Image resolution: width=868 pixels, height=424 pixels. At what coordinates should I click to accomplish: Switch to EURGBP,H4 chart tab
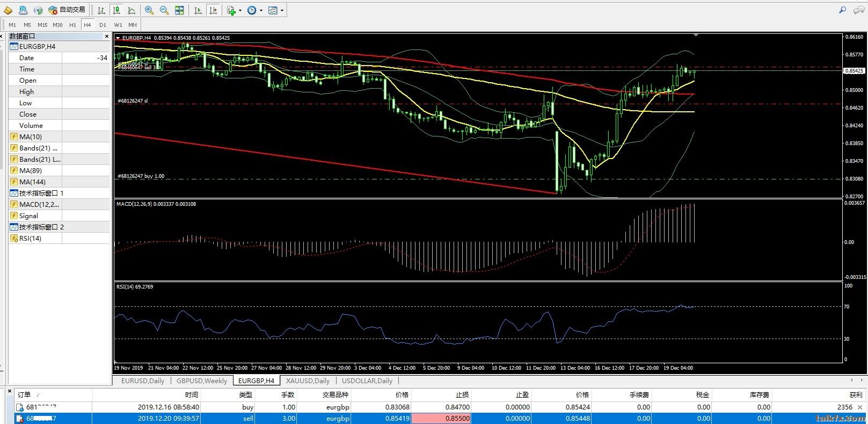click(256, 380)
